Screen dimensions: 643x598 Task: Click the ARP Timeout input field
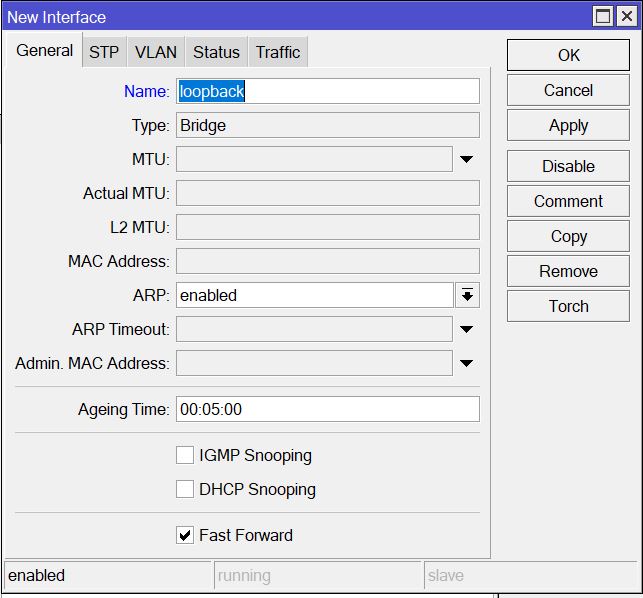pyautogui.click(x=315, y=329)
